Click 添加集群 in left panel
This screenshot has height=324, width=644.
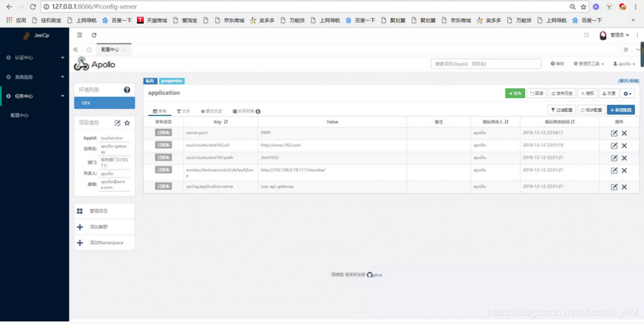pos(104,227)
